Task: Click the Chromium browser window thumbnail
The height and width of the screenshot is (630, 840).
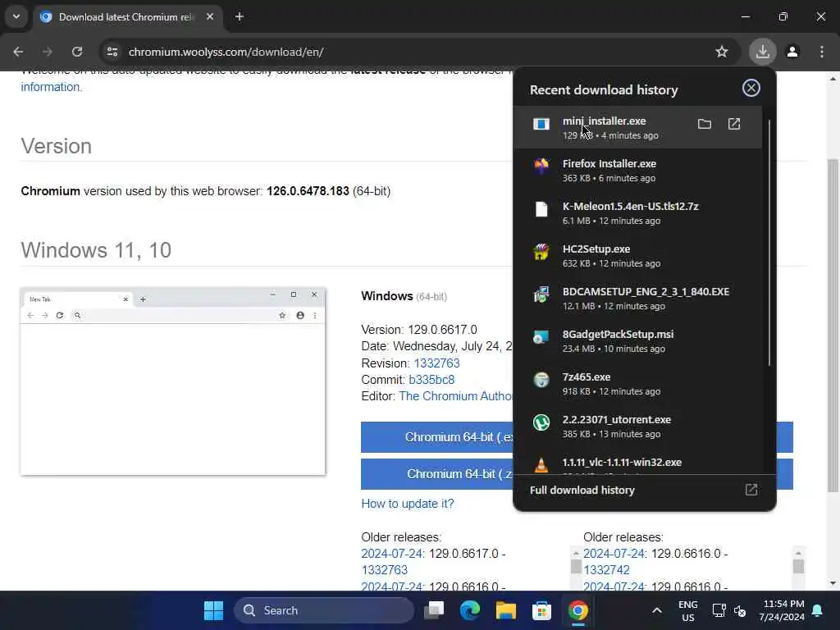Action: pyautogui.click(x=173, y=381)
